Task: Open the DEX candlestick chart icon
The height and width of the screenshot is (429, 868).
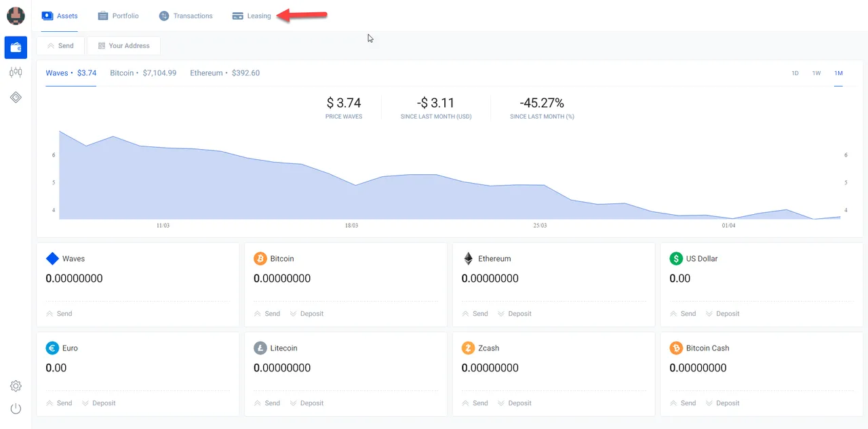Action: point(16,73)
